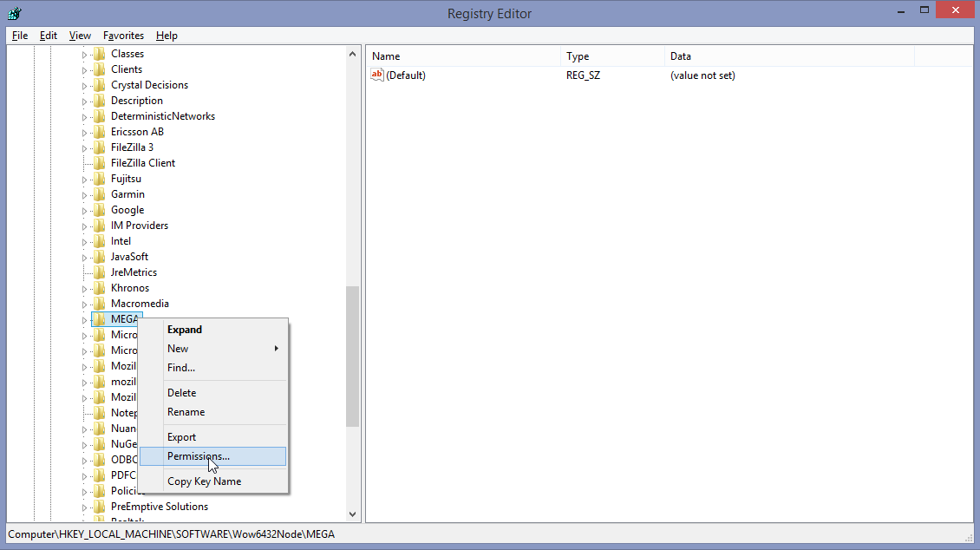Choose Permissions... from the context menu
The height and width of the screenshot is (550, 980).
(199, 456)
